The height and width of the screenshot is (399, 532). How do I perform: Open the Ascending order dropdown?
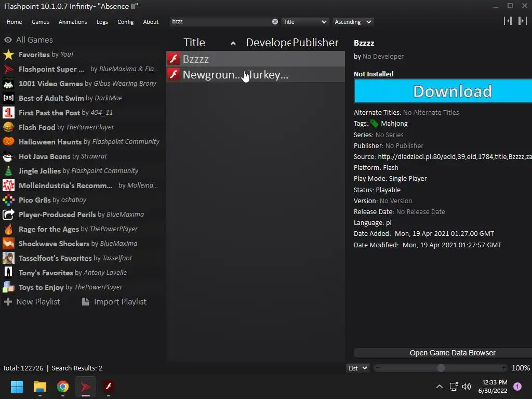(353, 22)
